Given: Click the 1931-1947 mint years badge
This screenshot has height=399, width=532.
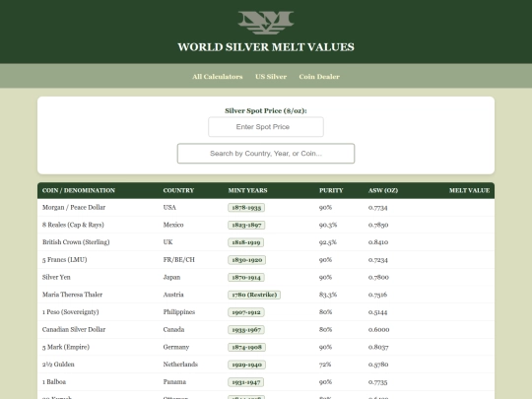Looking at the screenshot, I should coord(245,382).
